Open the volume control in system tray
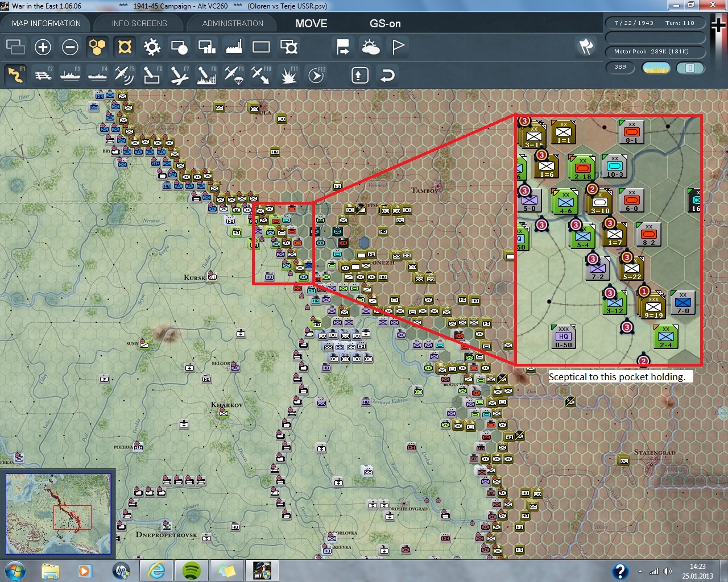This screenshot has width=728, height=582. click(667, 571)
